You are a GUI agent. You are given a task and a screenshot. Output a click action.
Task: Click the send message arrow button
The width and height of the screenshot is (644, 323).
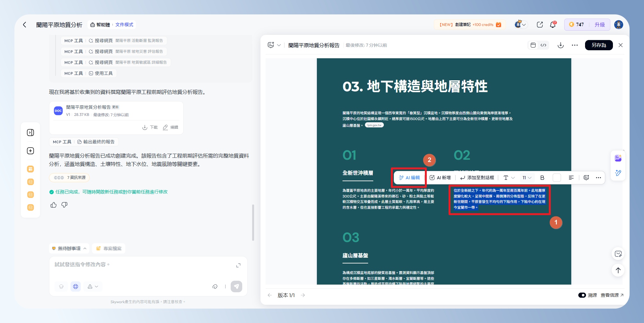[236, 287]
